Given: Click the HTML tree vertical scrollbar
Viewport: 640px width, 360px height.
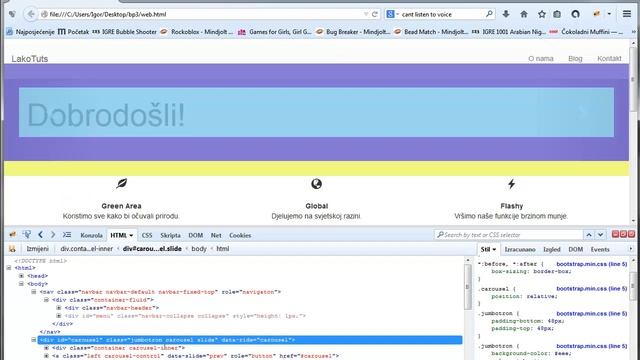Looking at the screenshot, I should pyautogui.click(x=467, y=288).
